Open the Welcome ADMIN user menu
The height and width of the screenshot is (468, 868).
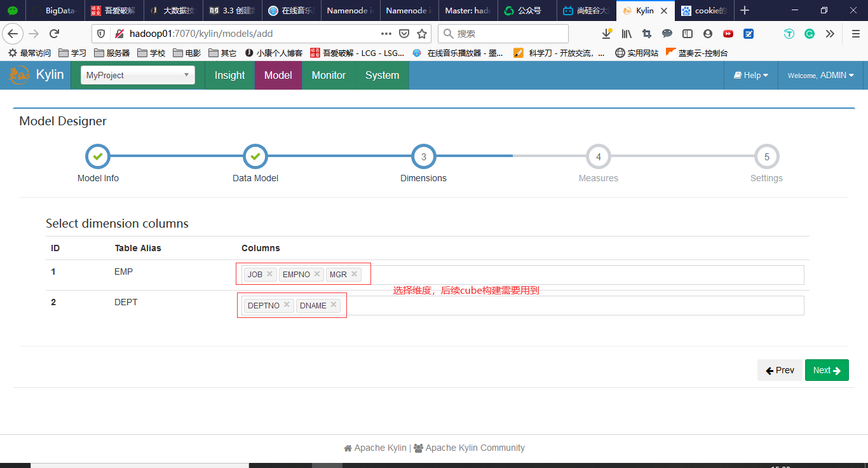[821, 75]
